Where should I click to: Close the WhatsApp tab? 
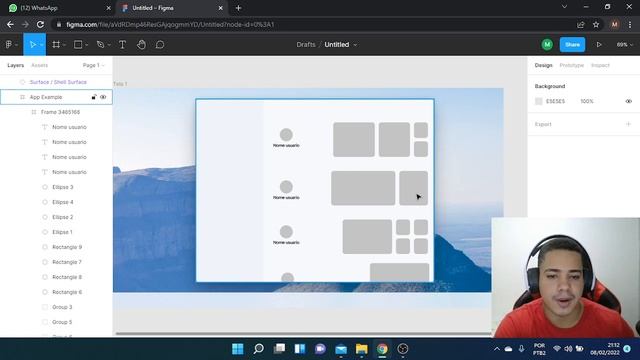click(x=108, y=8)
